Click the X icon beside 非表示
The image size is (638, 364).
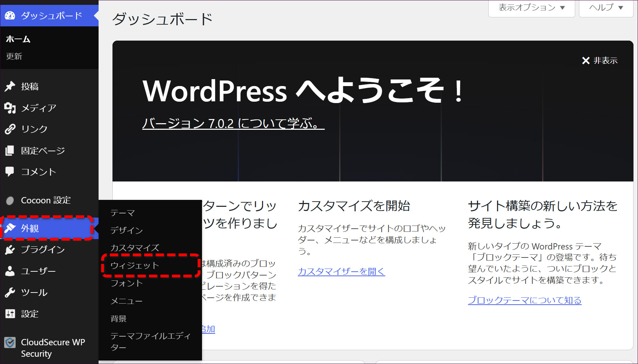(586, 61)
